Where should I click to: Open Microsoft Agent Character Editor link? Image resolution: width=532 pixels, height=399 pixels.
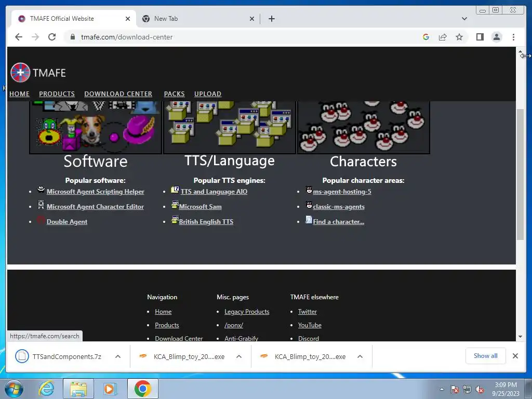point(95,207)
